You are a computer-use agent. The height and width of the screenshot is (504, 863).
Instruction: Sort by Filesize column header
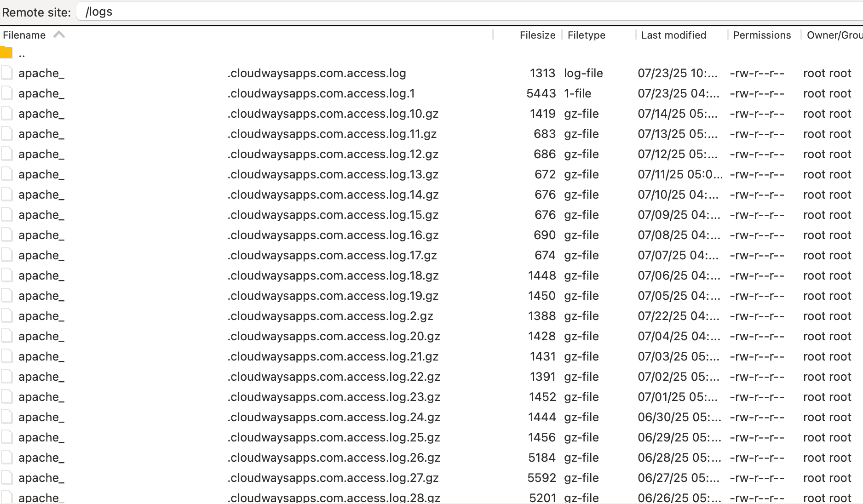[537, 35]
